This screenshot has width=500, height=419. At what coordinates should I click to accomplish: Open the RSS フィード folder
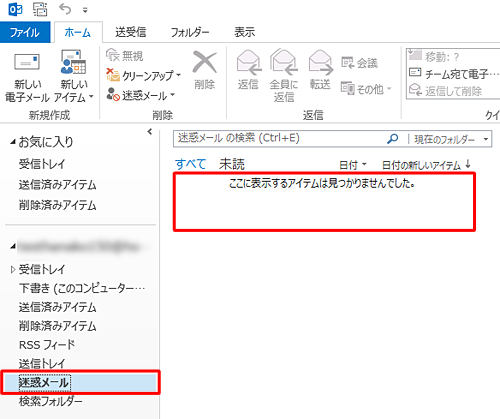[47, 345]
